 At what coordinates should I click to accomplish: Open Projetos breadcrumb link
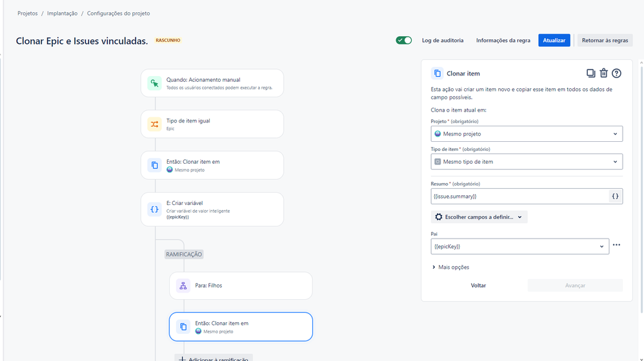tap(28, 13)
